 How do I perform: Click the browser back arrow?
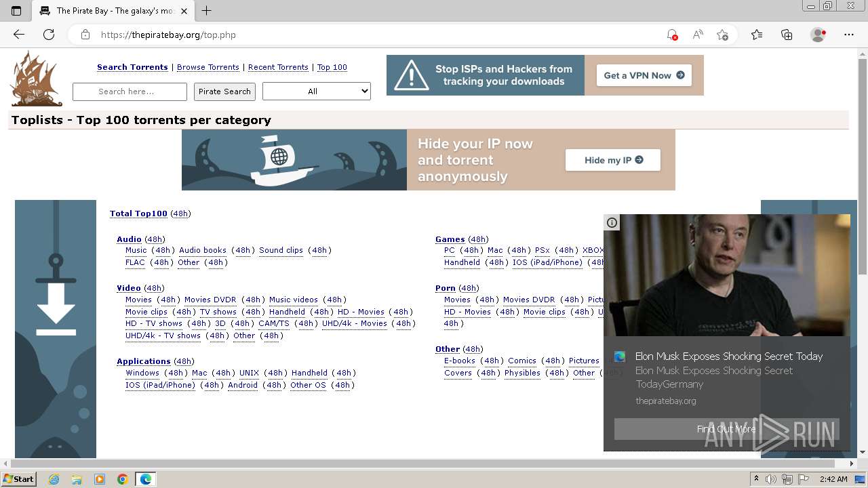(x=19, y=35)
